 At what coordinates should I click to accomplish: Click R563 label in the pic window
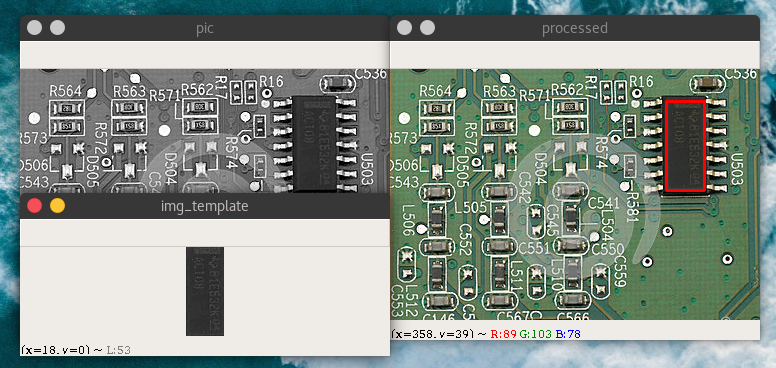(x=130, y=92)
